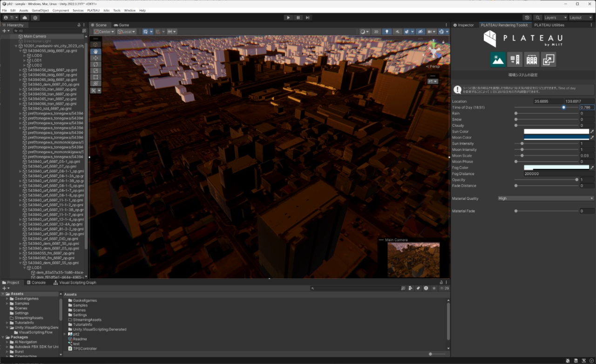Open the Local rotation dropdown

pos(127,32)
